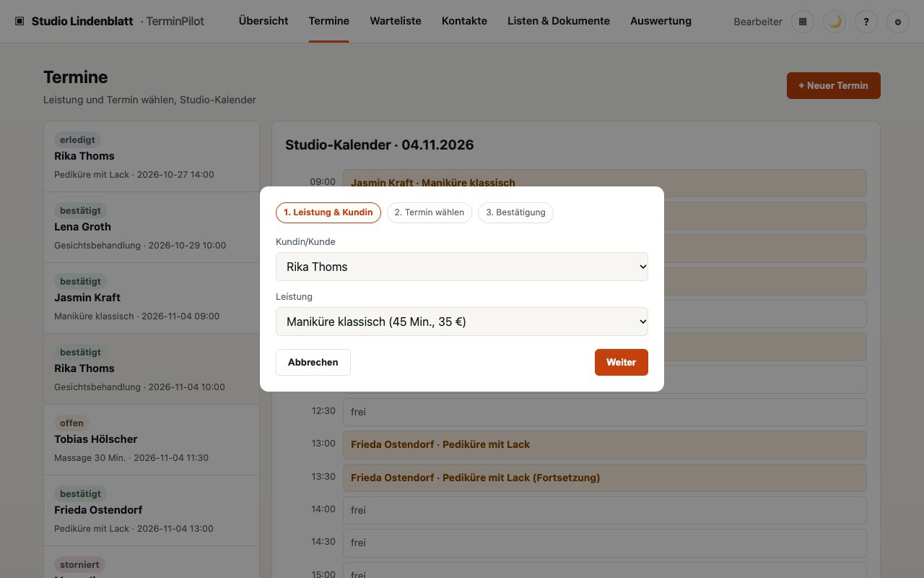Open Lena Groth's Gesichtsbehandlung appointment

pyautogui.click(x=152, y=227)
